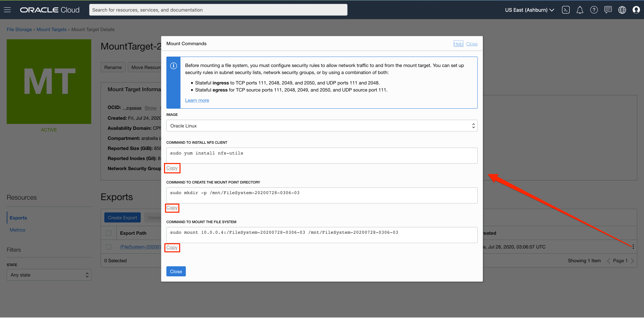Launch Cloud Shell from header icon
644x318 pixels.
coord(566,10)
